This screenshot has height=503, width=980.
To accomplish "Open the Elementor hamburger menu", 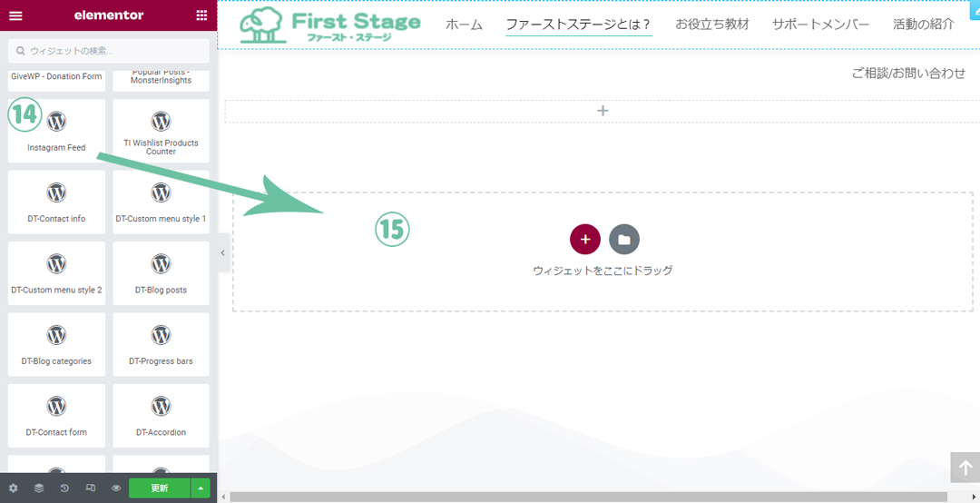I will coord(15,15).
